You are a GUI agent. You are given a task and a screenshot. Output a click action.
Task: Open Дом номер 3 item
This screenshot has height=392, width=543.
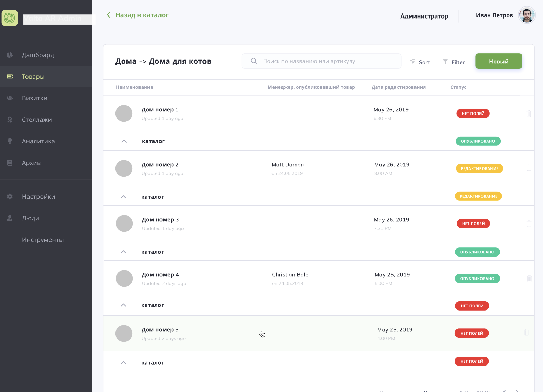[x=160, y=220]
